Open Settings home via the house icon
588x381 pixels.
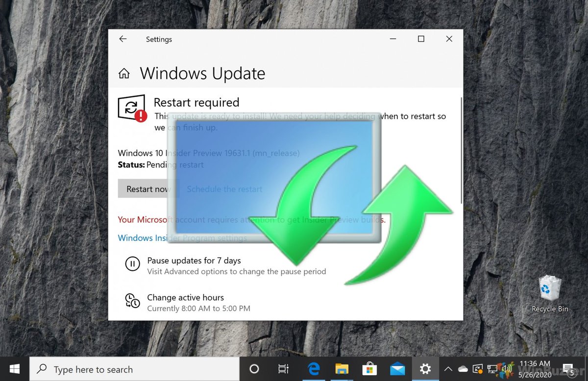(x=124, y=74)
